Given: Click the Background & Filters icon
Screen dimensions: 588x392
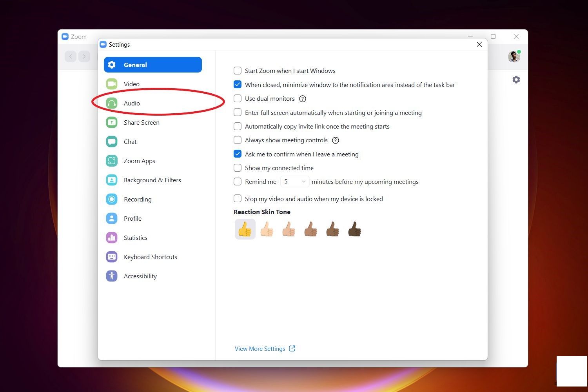Looking at the screenshot, I should pyautogui.click(x=112, y=180).
